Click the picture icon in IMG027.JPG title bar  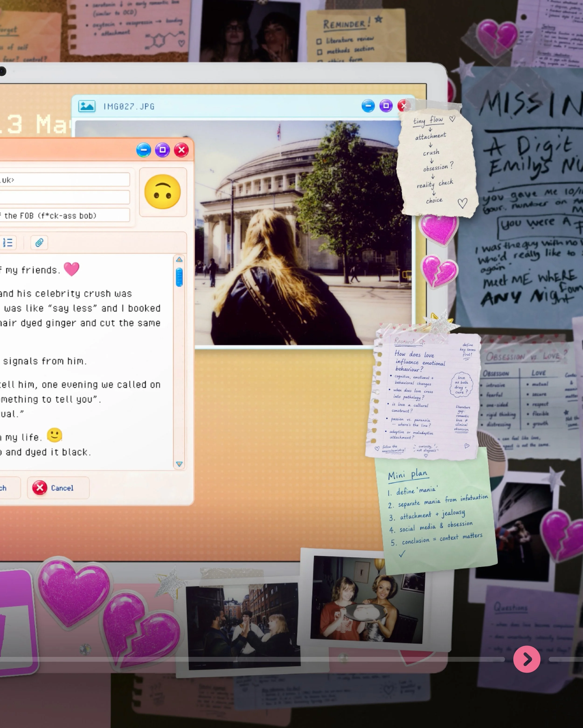87,106
